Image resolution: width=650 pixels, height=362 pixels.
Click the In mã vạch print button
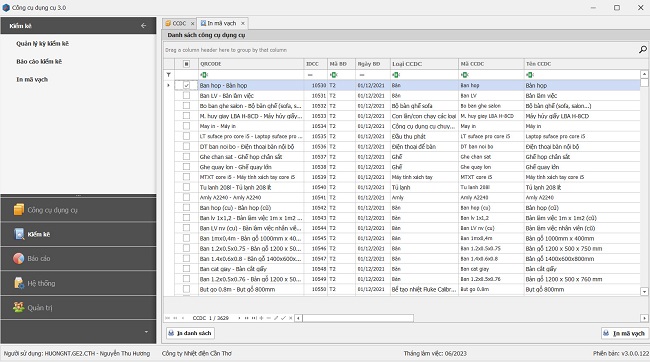[x=624, y=333]
